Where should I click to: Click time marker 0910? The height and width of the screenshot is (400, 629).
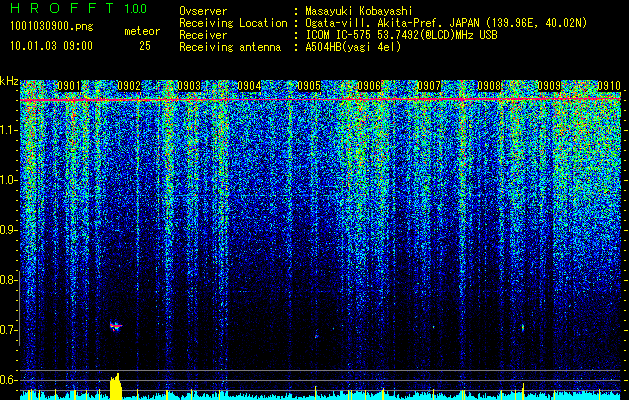[x=609, y=86]
